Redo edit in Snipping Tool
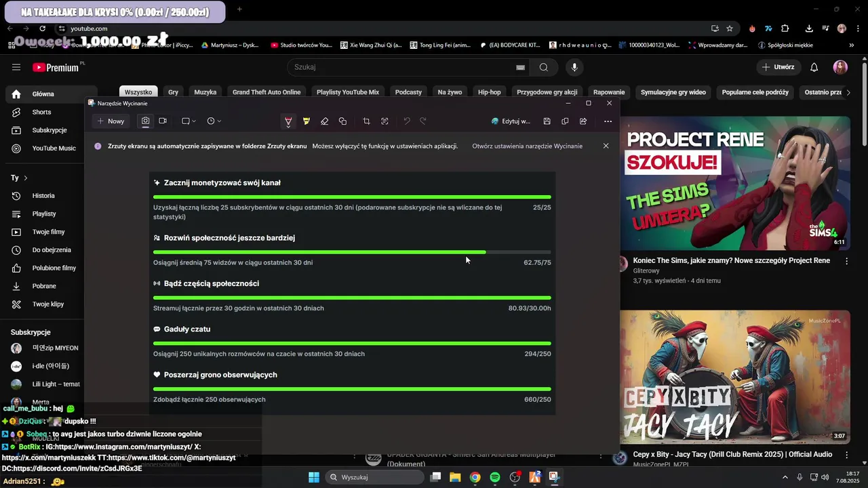This screenshot has height=488, width=868. tap(423, 121)
